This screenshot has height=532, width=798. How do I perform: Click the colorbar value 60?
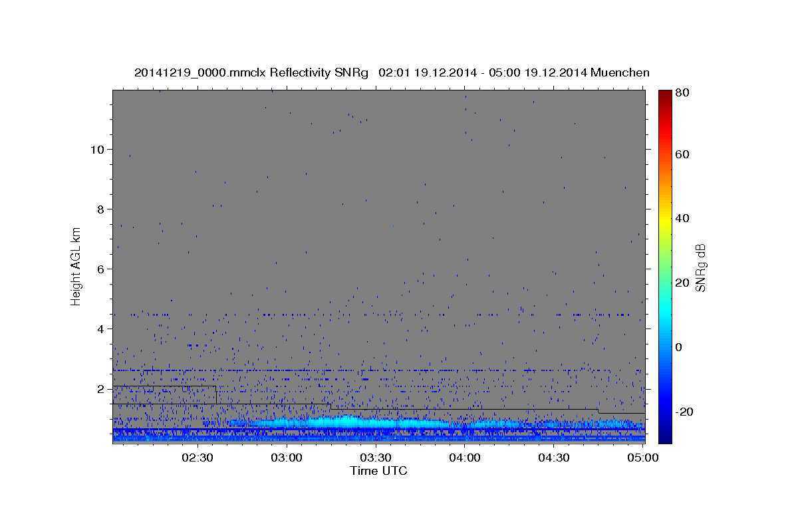[684, 154]
